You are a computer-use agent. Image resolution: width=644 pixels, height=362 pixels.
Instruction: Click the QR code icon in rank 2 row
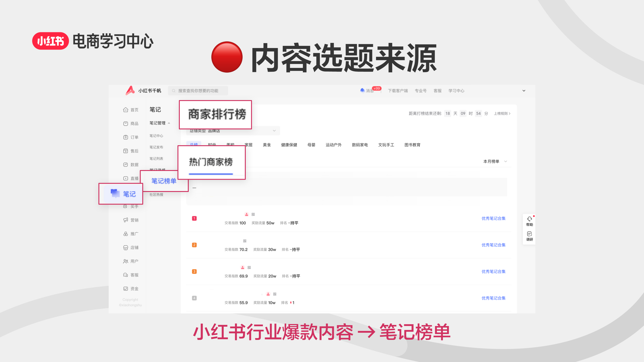point(244,241)
